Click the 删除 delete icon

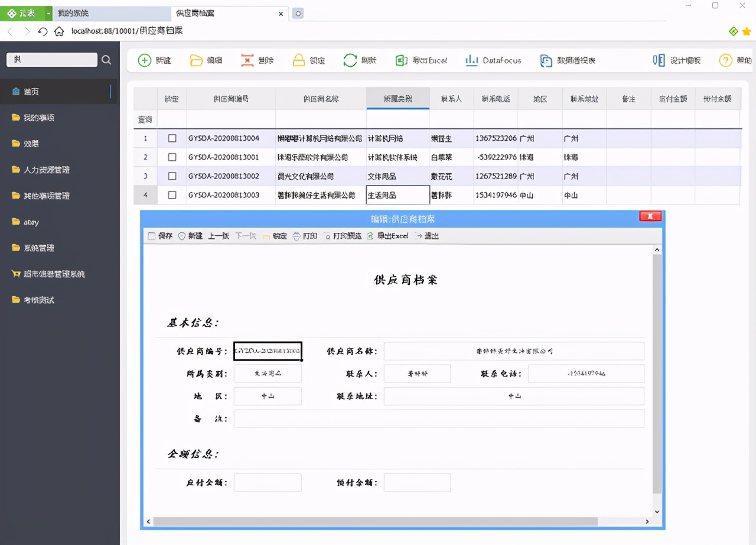pyautogui.click(x=257, y=60)
